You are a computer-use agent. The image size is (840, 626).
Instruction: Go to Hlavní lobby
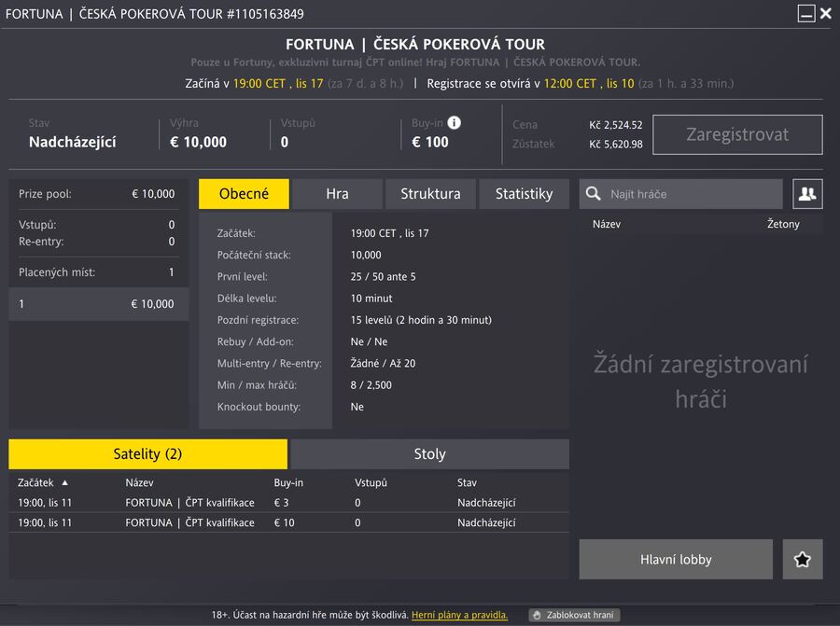[676, 559]
